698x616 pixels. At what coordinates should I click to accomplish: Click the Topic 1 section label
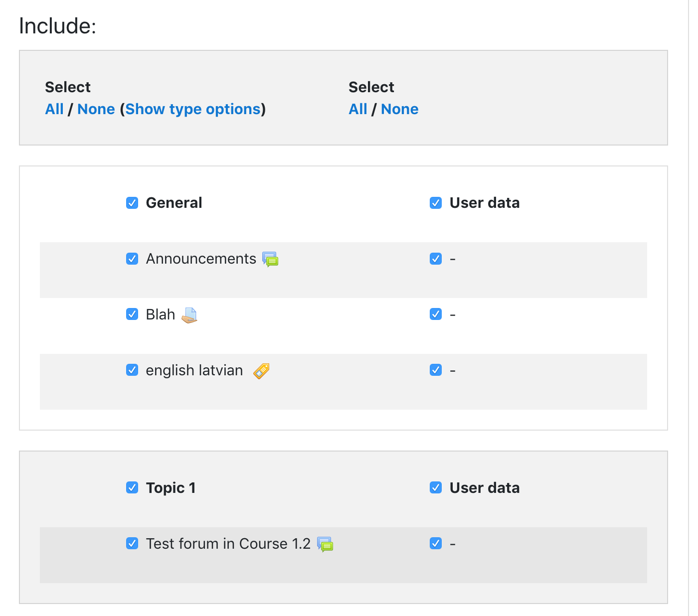pyautogui.click(x=171, y=488)
